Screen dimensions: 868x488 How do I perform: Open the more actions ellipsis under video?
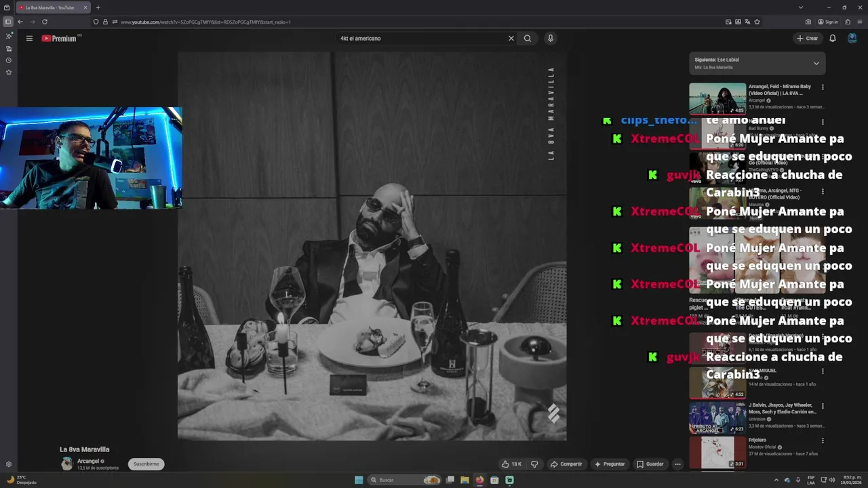pos(677,464)
